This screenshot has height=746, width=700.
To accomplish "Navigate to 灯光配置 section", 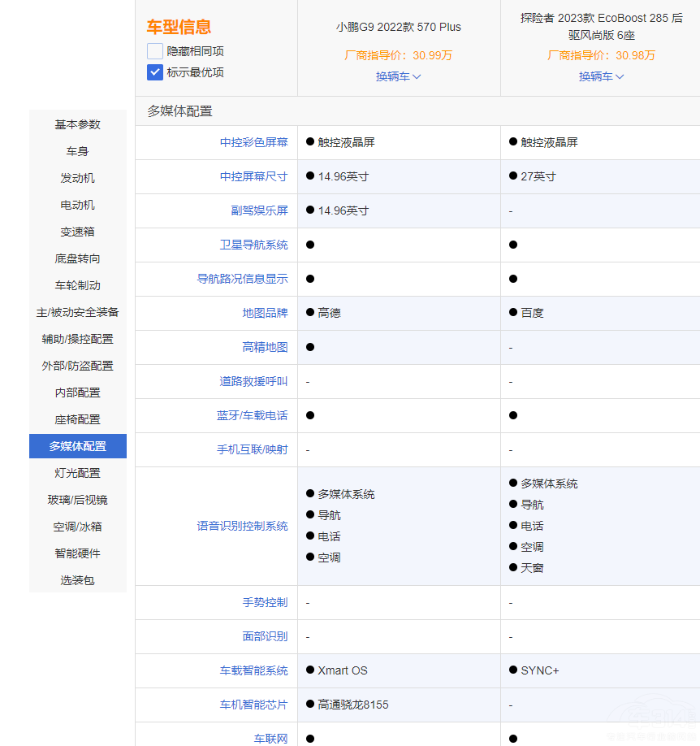I will (78, 473).
